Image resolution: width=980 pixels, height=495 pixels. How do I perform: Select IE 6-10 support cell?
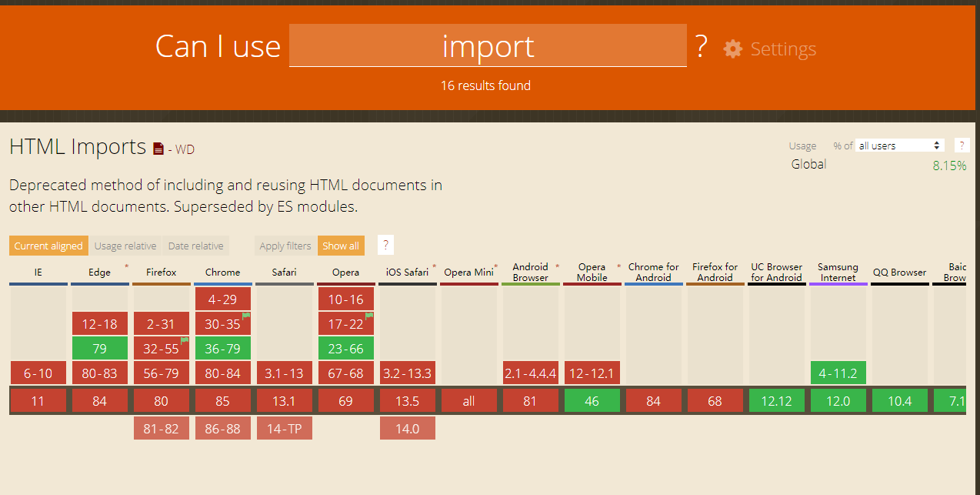pyautogui.click(x=38, y=373)
